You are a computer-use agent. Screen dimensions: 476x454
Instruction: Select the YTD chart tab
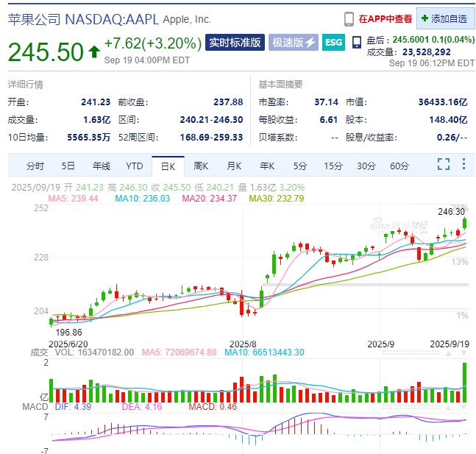[135, 166]
